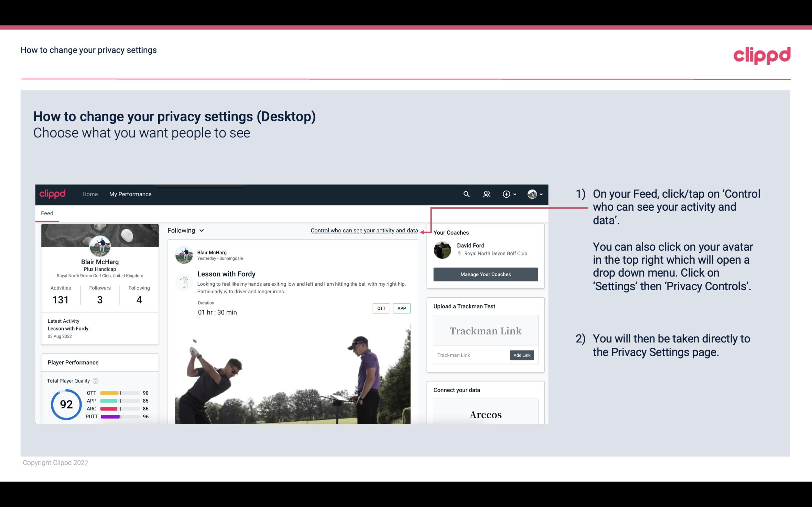Click the APP performance tag icon
The width and height of the screenshot is (812, 507).
[402, 308]
